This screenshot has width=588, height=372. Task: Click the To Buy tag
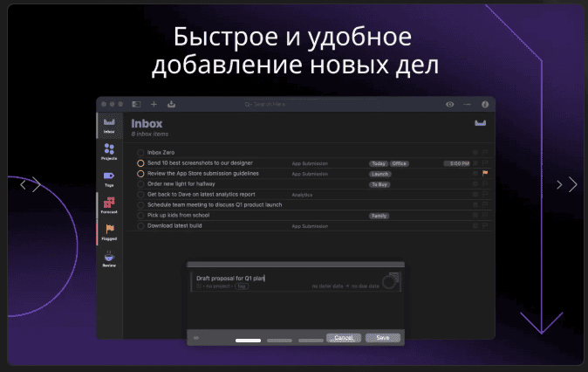click(379, 184)
